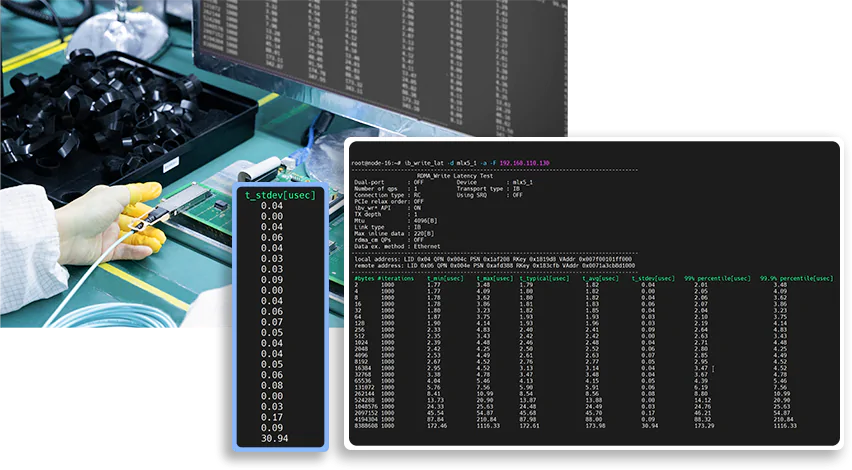Click the Mtu 4096[B] line
Screen dimensions: 852x470
click(396, 221)
